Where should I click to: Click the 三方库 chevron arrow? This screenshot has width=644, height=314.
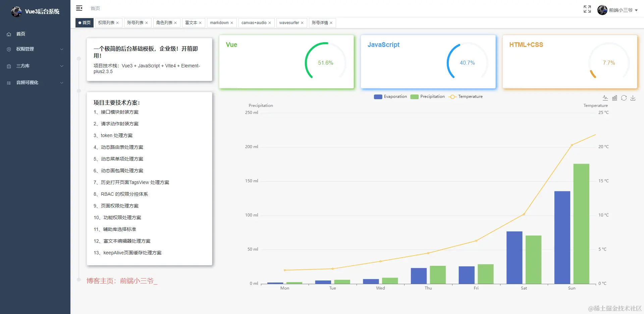pyautogui.click(x=62, y=66)
